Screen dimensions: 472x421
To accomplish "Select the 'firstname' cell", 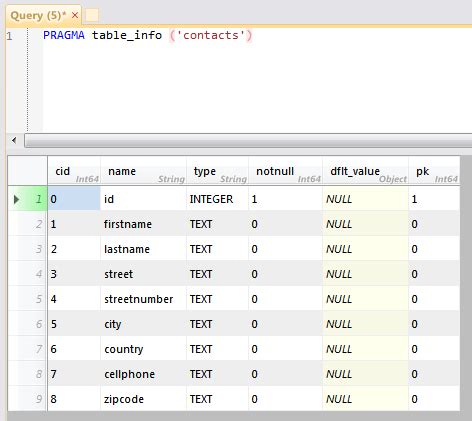I will pos(143,224).
